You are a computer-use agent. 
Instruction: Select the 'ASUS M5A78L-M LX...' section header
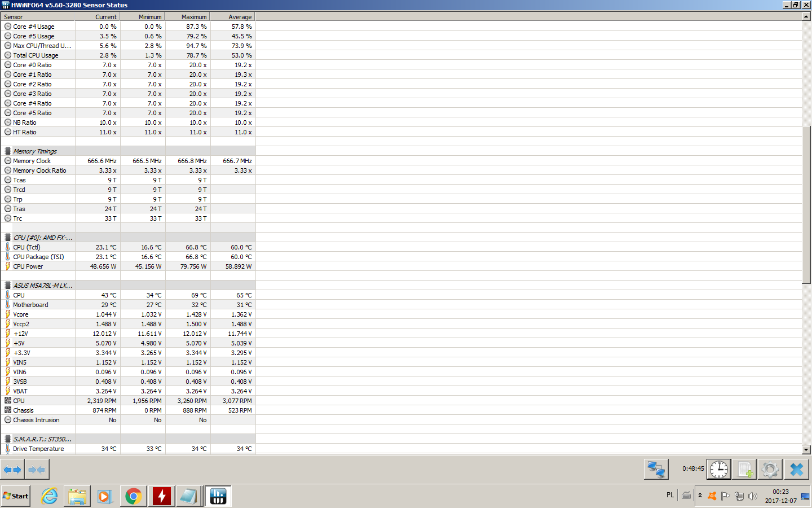43,286
